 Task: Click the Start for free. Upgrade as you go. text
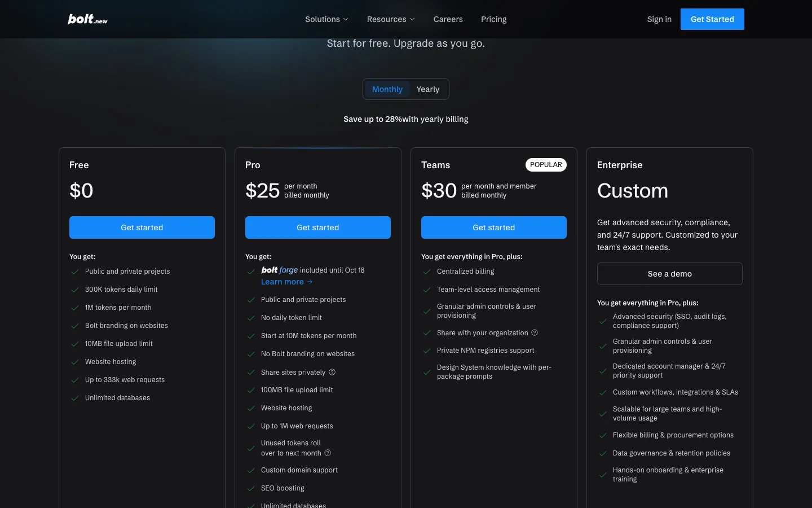406,43
